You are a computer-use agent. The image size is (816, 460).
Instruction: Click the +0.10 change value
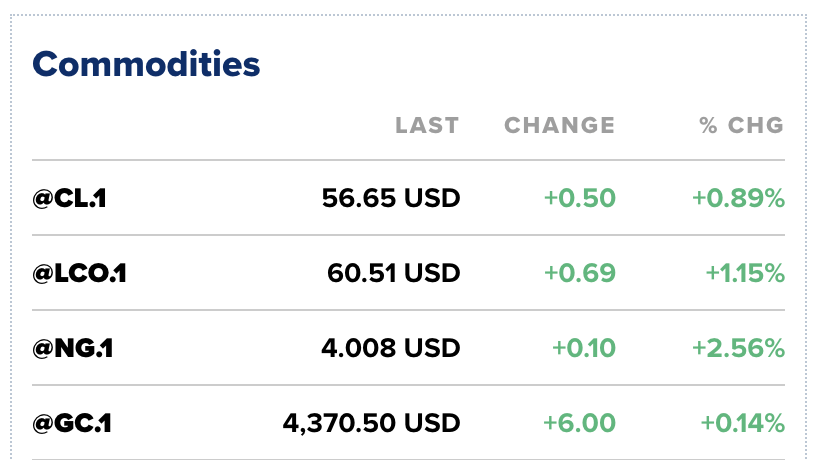click(x=584, y=348)
